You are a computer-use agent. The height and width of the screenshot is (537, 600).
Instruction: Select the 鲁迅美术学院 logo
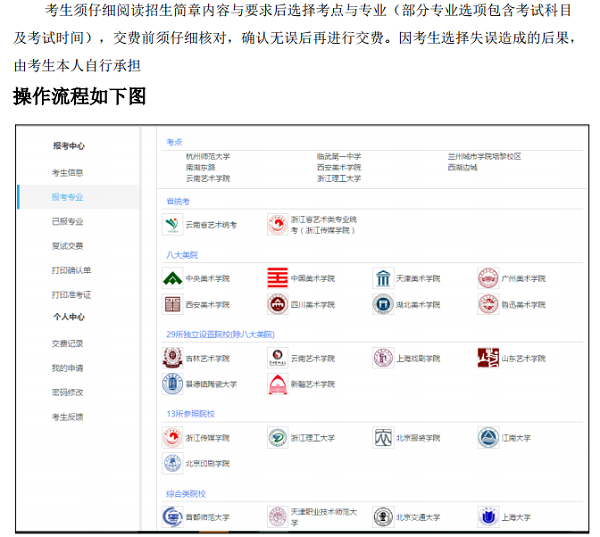[488, 305]
